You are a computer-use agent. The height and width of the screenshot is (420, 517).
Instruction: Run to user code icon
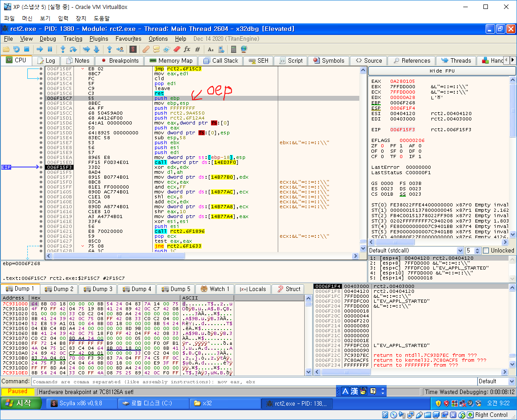pyautogui.click(x=120, y=49)
